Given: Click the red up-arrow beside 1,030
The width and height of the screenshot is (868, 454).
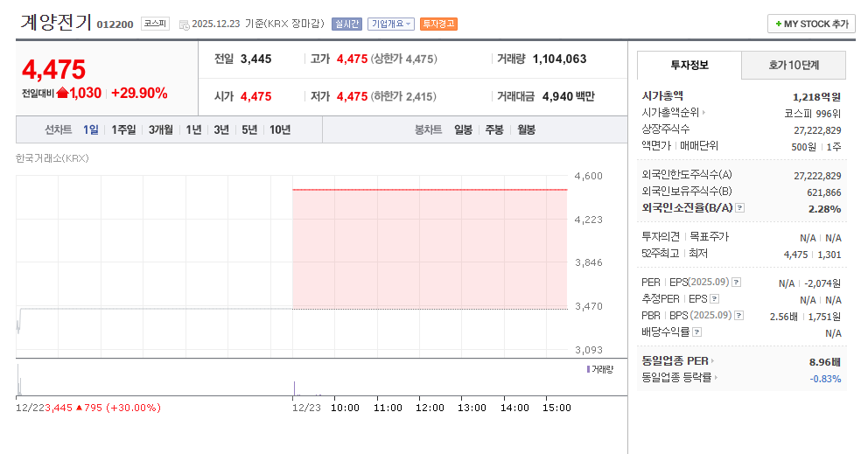Looking at the screenshot, I should pyautogui.click(x=62, y=93).
